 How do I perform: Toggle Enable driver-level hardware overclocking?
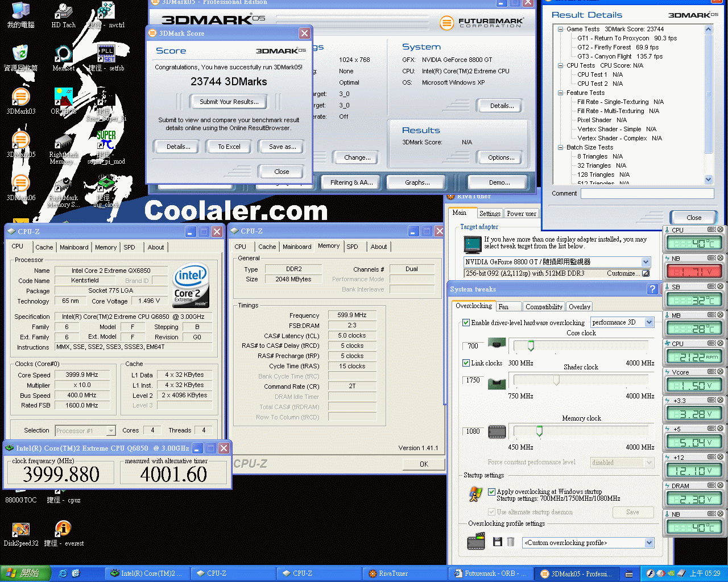click(466, 323)
